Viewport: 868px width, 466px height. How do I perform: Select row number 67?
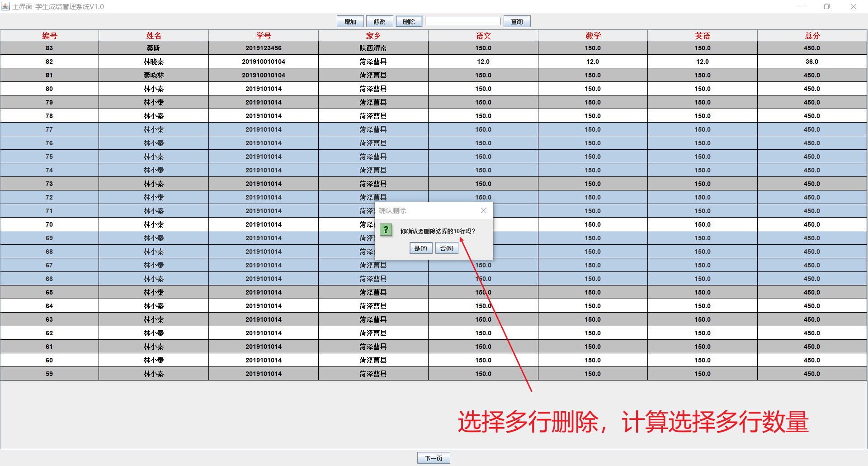49,265
